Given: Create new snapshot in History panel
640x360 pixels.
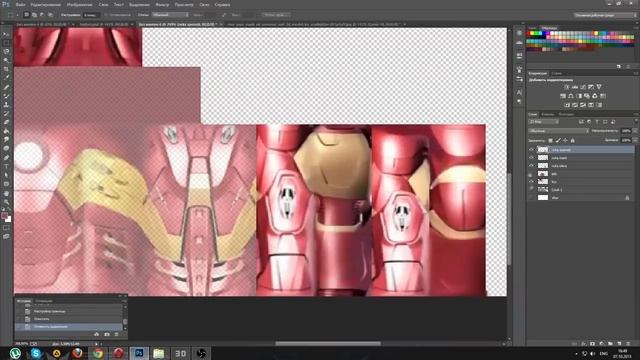Looking at the screenshot, I should coord(107,334).
